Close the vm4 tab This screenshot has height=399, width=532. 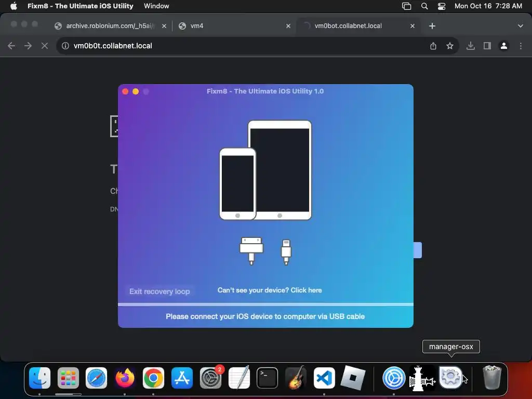(x=288, y=26)
